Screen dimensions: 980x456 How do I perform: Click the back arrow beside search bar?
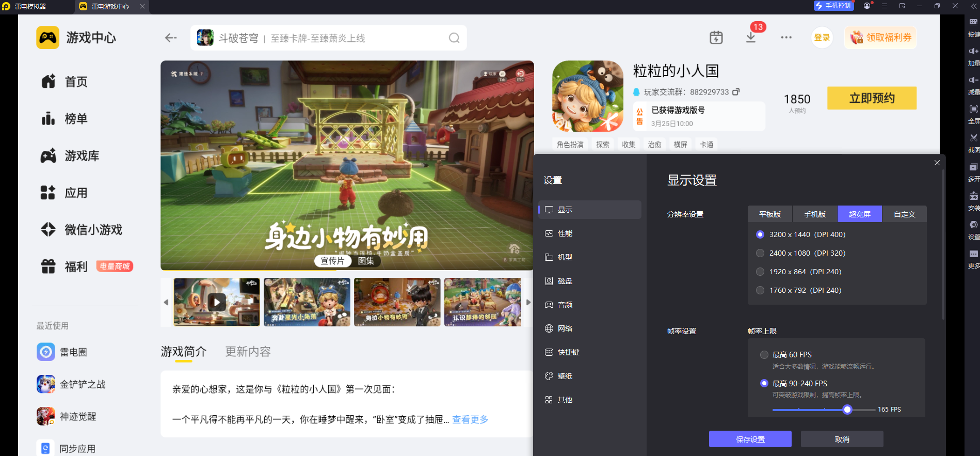pyautogui.click(x=171, y=38)
